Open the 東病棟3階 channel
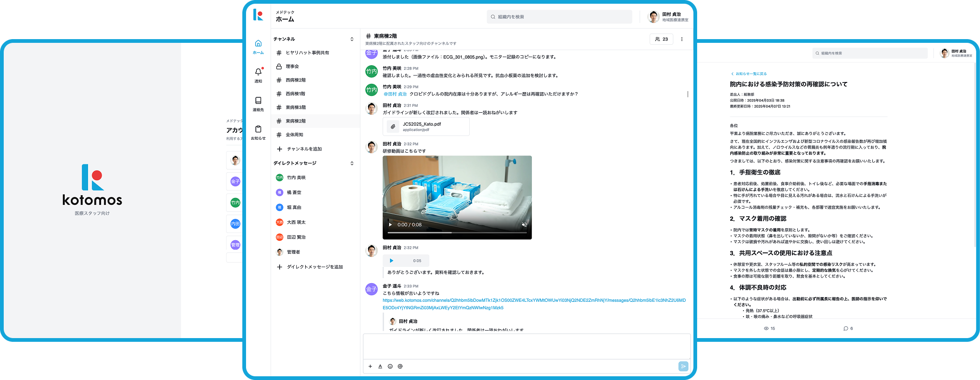Image resolution: width=980 pixels, height=380 pixels. (315, 108)
